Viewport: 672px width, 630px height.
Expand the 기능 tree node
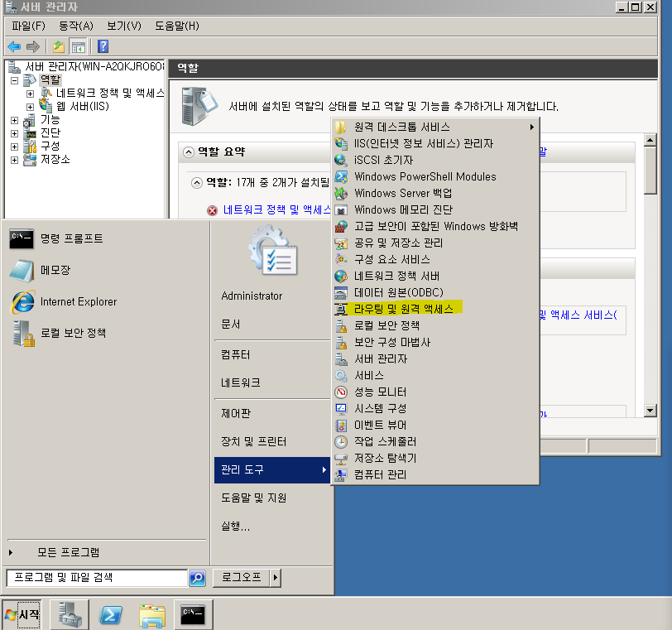pos(15,120)
